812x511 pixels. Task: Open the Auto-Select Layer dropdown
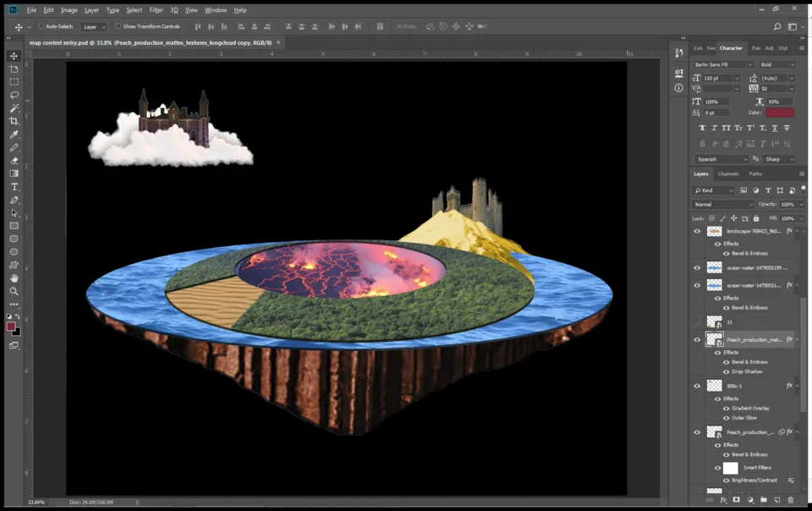pos(94,27)
